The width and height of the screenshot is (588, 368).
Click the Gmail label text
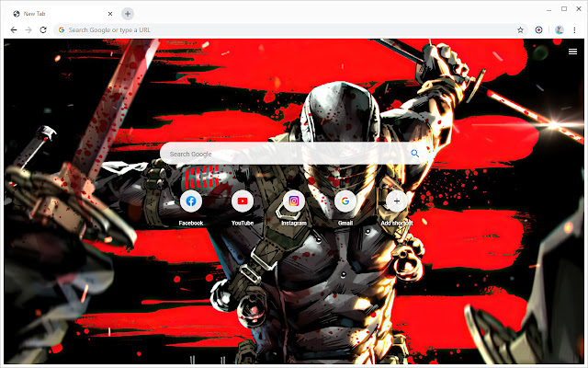tap(345, 223)
